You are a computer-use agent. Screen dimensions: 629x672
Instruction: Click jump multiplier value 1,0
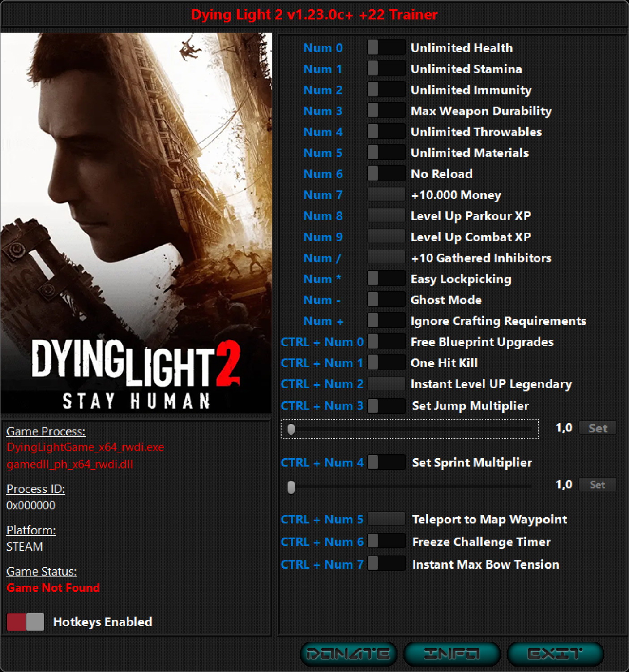564,428
